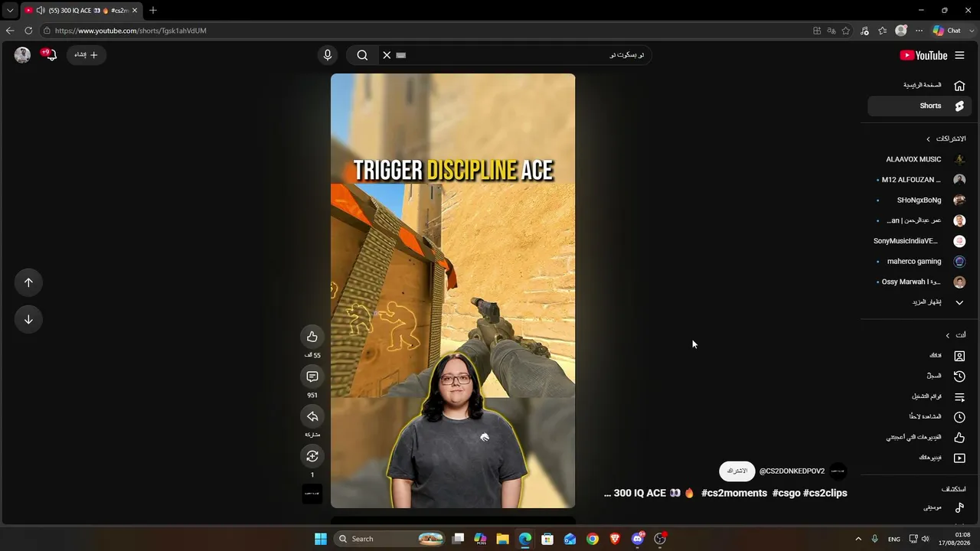Click the Create button with plus sign
This screenshot has width=980, height=551.
point(87,55)
